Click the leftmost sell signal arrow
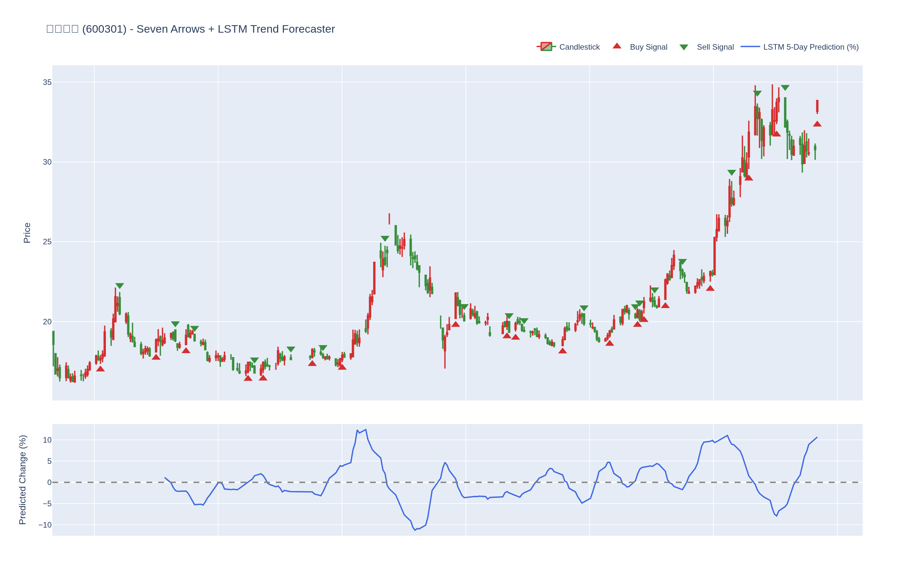The width and height of the screenshot is (915, 588). [120, 286]
